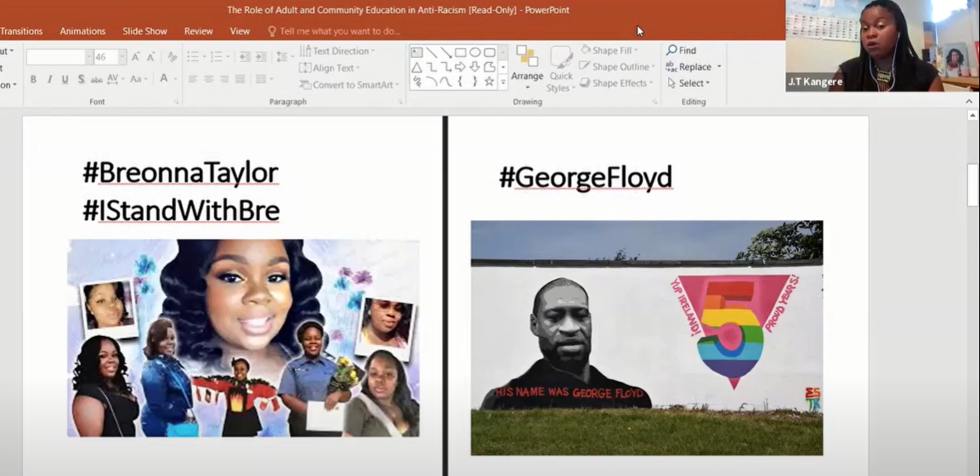The image size is (980, 476).
Task: Open the font size dropdown
Action: point(122,57)
